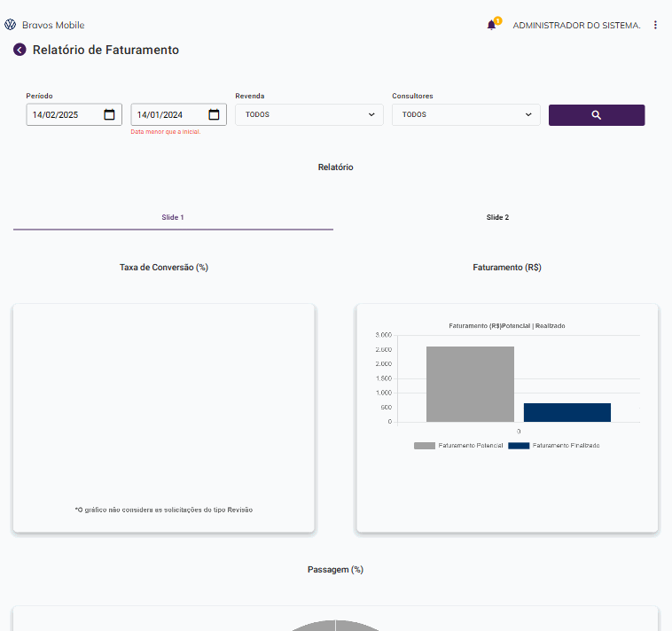Toggle Faturamento Potencial legend swatch

click(x=425, y=445)
